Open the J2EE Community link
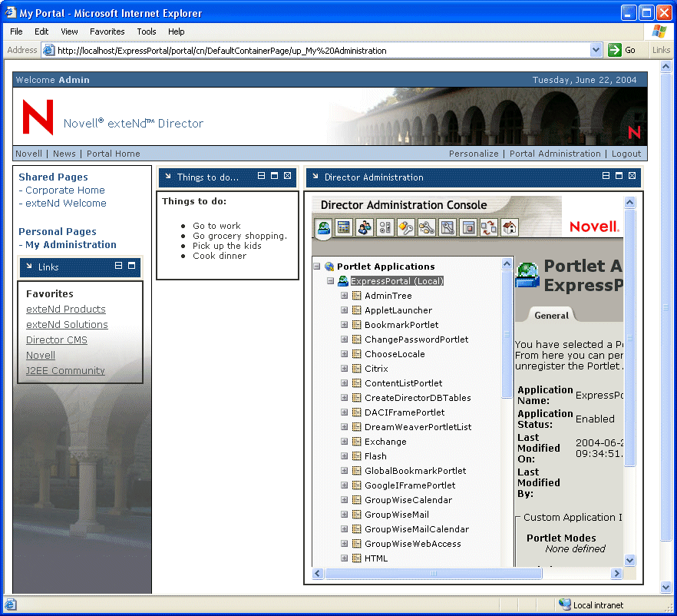Image resolution: width=677 pixels, height=616 pixels. click(x=65, y=371)
